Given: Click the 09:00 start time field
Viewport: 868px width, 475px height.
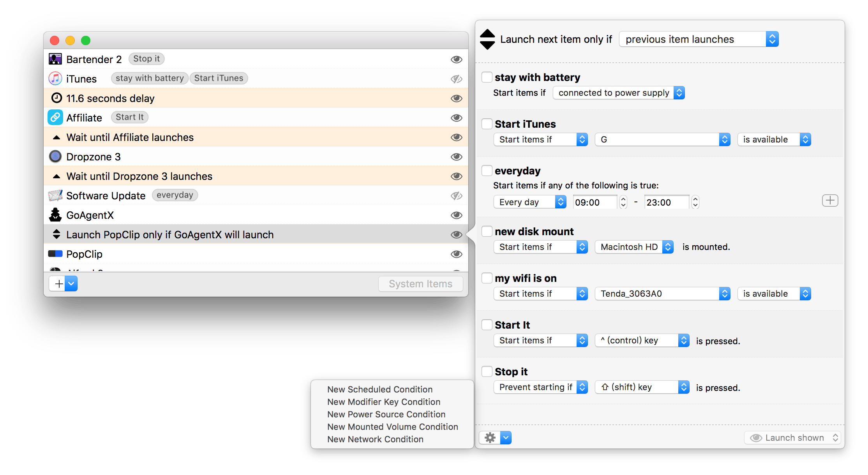Looking at the screenshot, I should 595,202.
